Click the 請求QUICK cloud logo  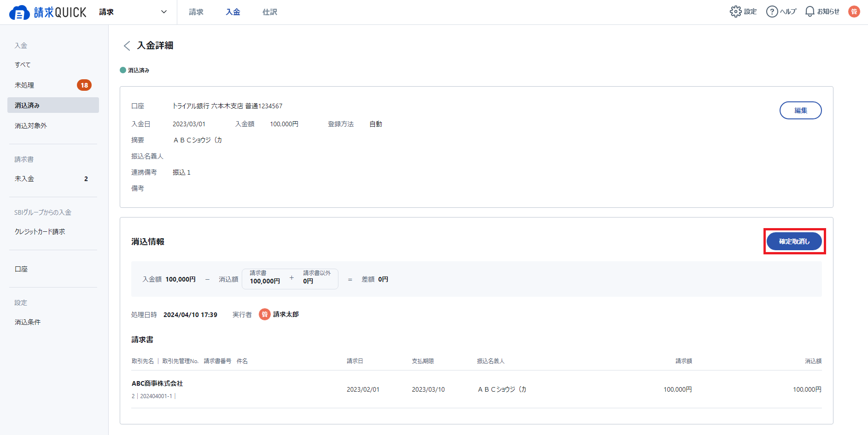(47, 12)
